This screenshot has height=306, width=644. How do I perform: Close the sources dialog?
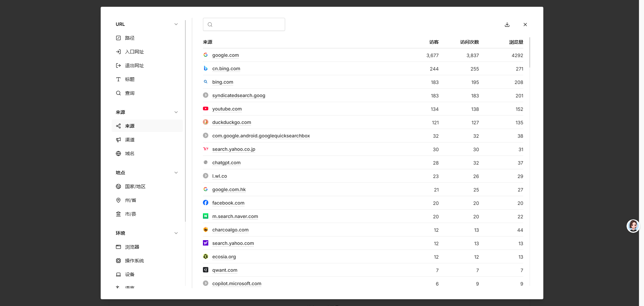pyautogui.click(x=525, y=25)
